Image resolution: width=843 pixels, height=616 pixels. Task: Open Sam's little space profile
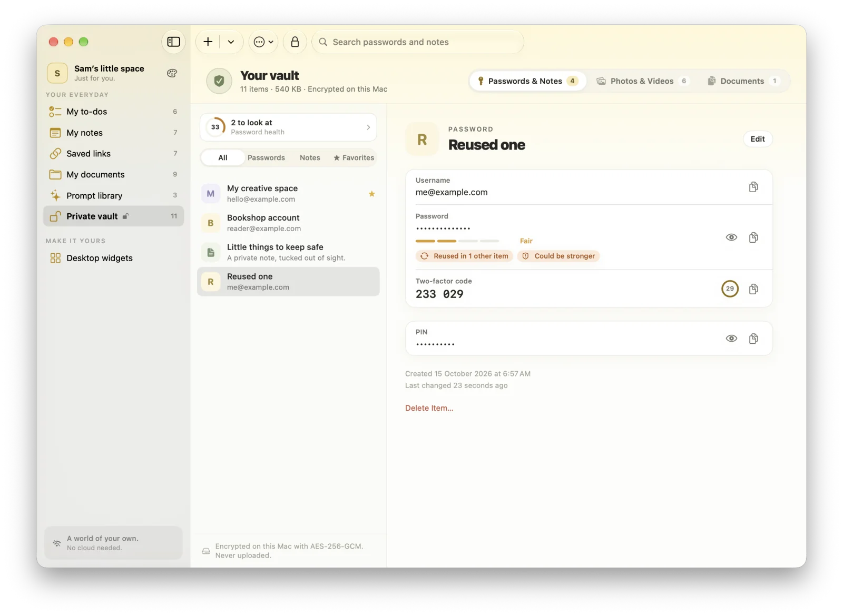(96, 73)
